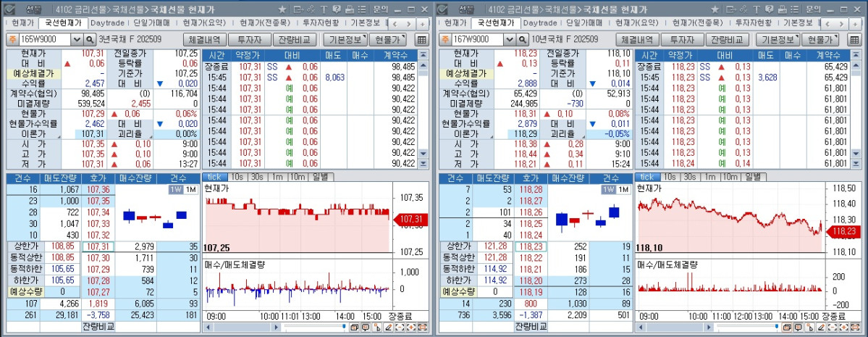Open 투자자 button in left window
Screen dimensions: 868x337
[x=250, y=40]
